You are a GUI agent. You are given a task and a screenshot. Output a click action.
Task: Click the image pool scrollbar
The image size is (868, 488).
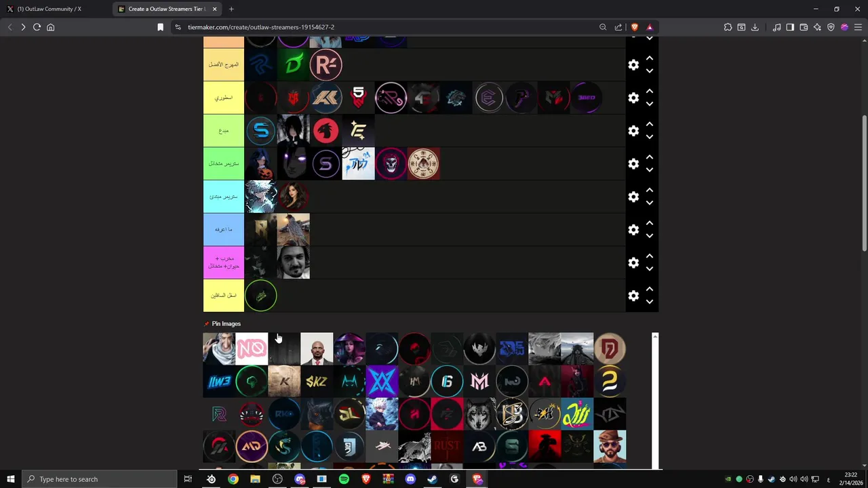click(655, 400)
